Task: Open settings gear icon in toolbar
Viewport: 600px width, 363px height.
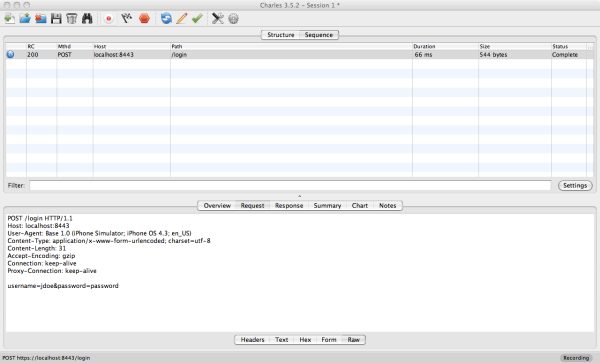Action: click(233, 18)
